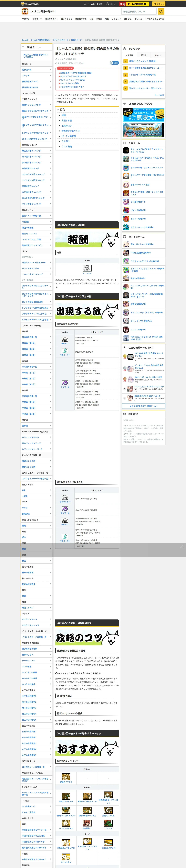
Task: Click the 降臨ステージ breadcrumb link
Action: [76, 40]
